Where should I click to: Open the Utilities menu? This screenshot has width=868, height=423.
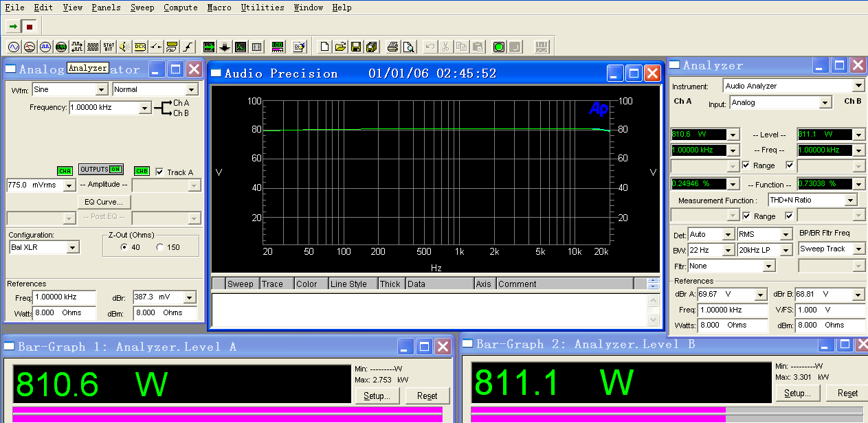[x=263, y=8]
